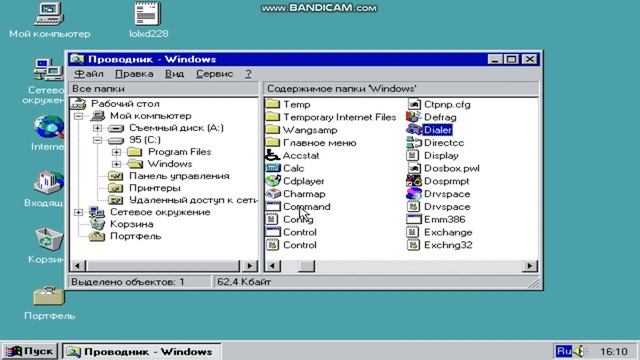
Task: Select the Exchange file name
Action: tap(448, 232)
